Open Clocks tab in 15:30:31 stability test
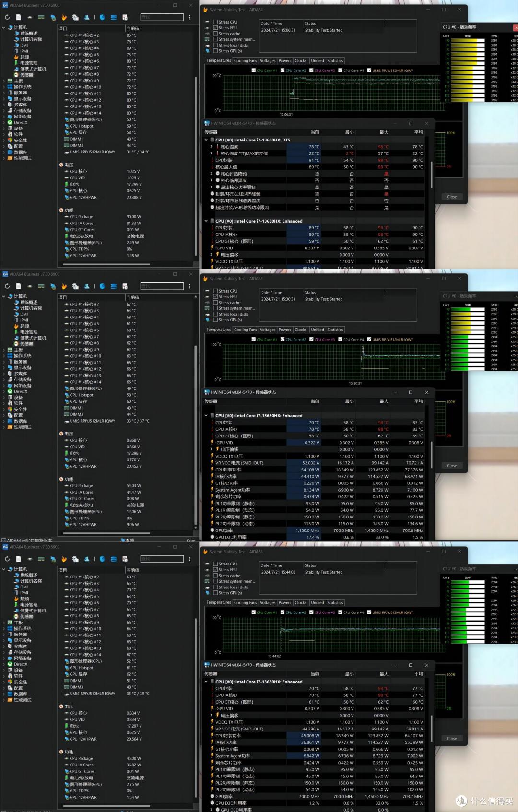 click(x=301, y=330)
